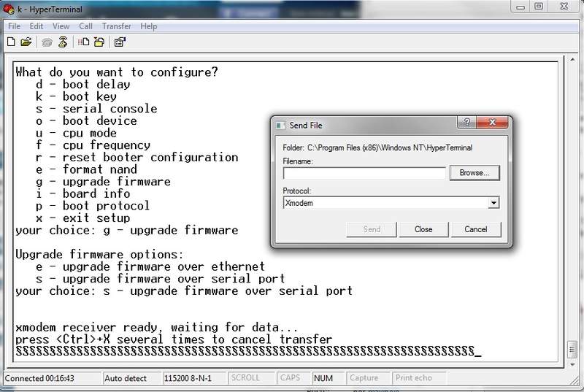Click the 'e - format nand' line

point(86,169)
